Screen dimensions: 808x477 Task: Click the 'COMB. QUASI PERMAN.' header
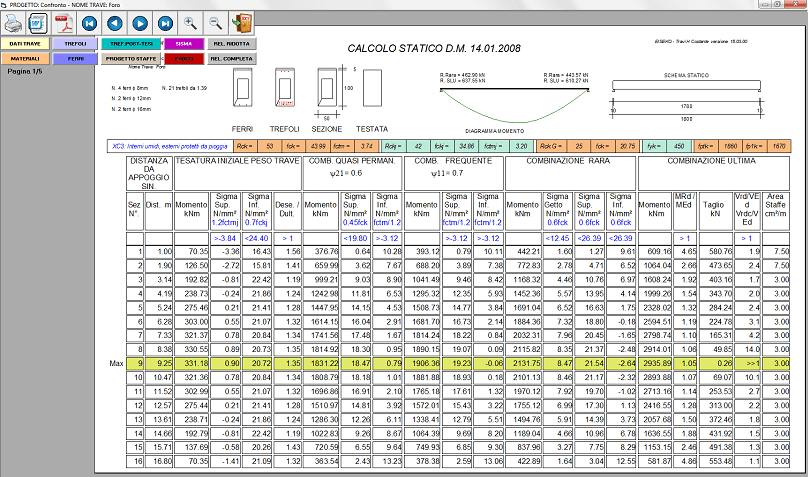tap(352, 161)
